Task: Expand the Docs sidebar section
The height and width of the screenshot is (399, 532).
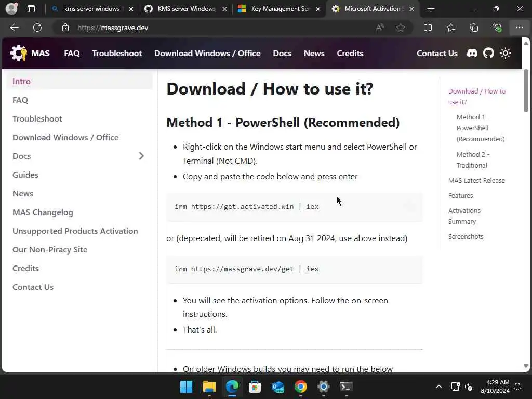Action: point(141,156)
